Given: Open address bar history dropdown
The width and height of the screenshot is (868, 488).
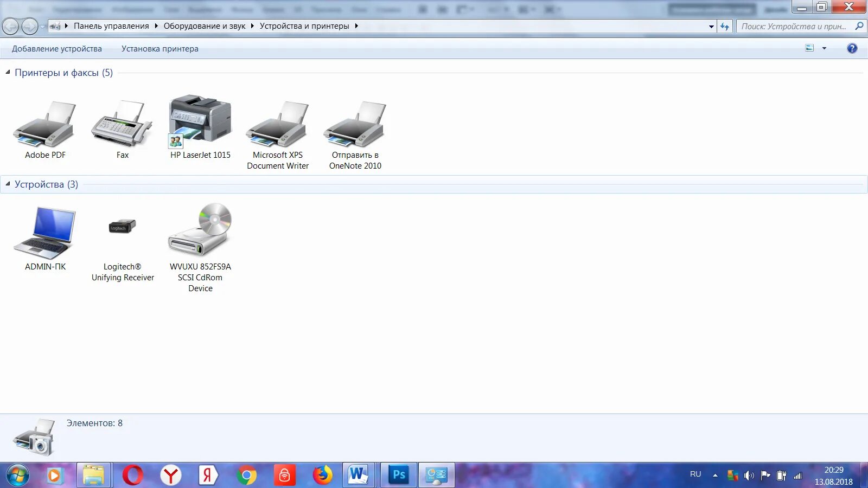Looking at the screenshot, I should click(x=711, y=26).
